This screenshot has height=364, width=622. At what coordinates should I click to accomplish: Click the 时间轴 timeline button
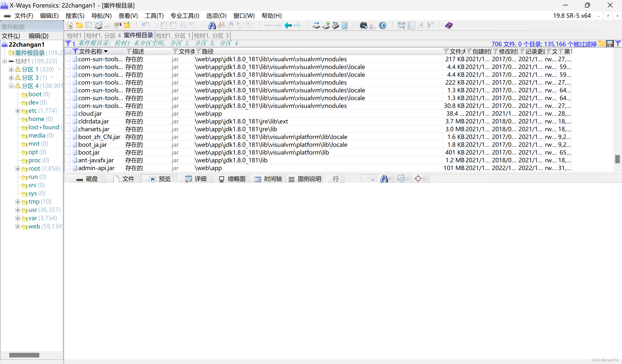click(268, 179)
